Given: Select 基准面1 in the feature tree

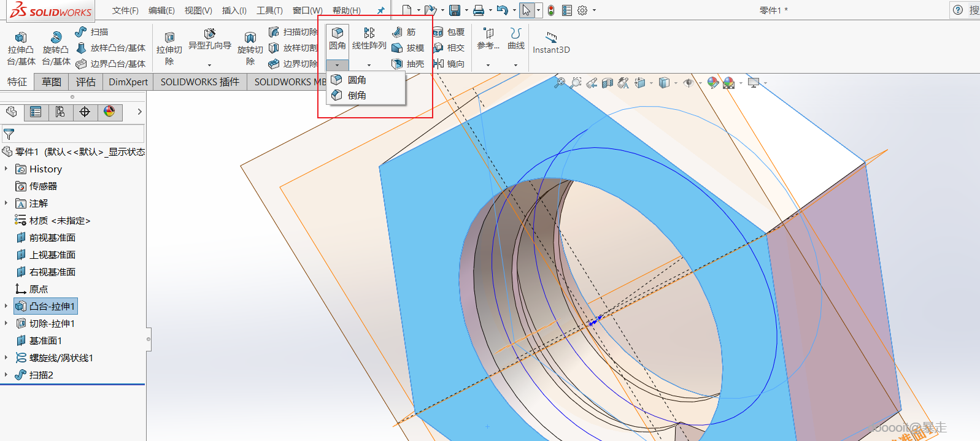Looking at the screenshot, I should [x=45, y=340].
